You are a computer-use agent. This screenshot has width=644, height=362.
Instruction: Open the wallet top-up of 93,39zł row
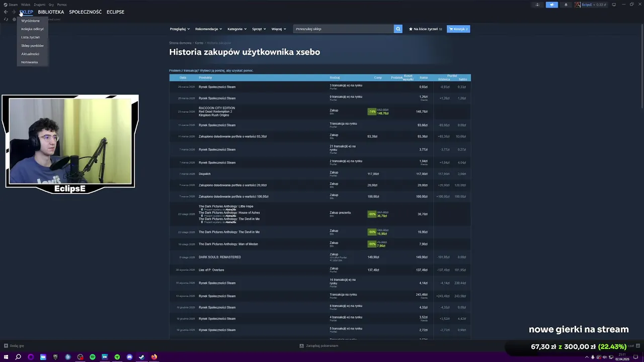pyautogui.click(x=320, y=137)
